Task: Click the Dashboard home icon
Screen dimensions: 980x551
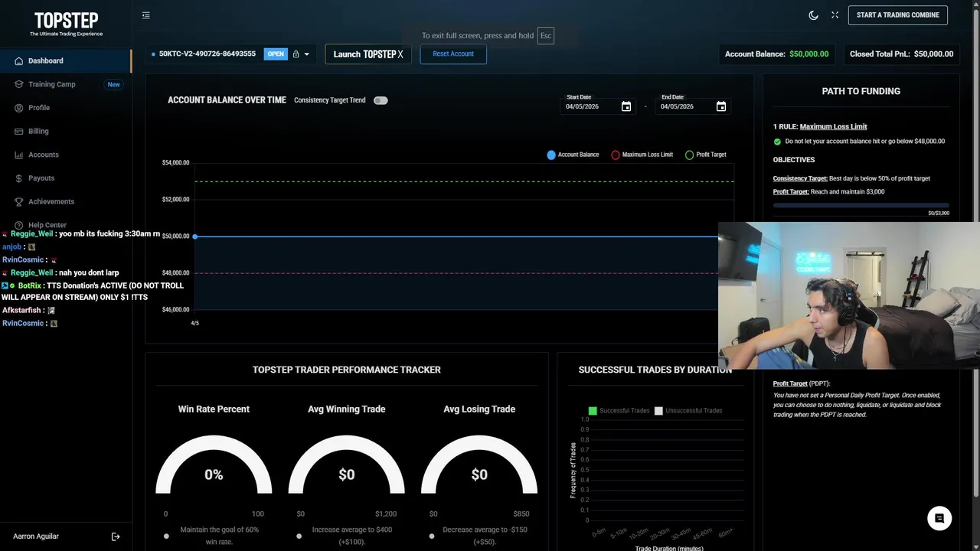Action: click(19, 61)
